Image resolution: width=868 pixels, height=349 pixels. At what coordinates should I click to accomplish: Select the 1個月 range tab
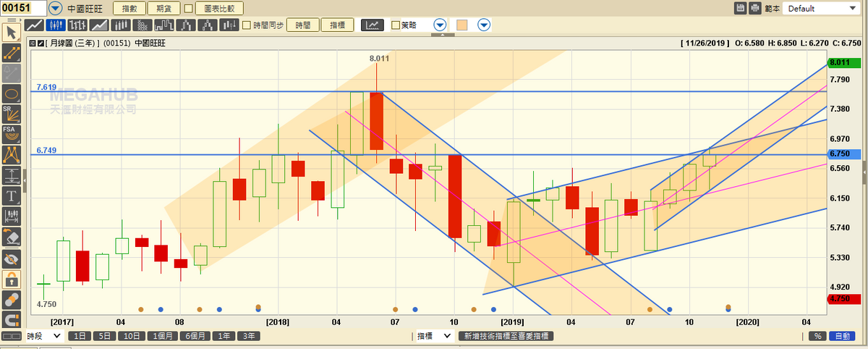pyautogui.click(x=162, y=336)
